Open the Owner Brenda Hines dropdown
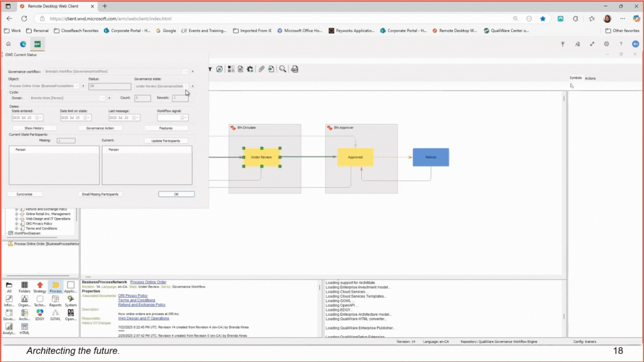The image size is (644, 362). pyautogui.click(x=102, y=98)
